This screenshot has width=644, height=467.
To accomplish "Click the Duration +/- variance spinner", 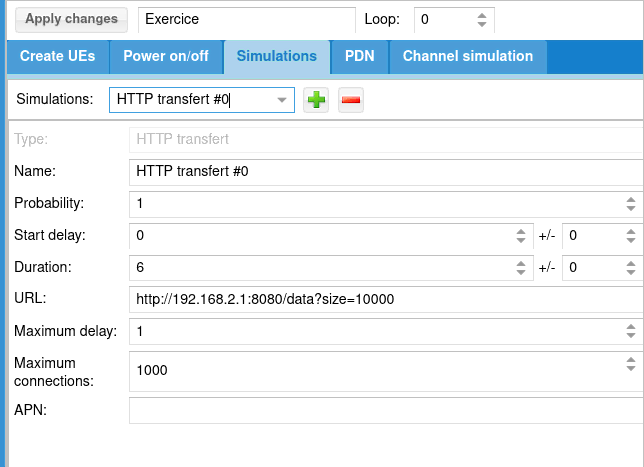I will pyautogui.click(x=631, y=268).
